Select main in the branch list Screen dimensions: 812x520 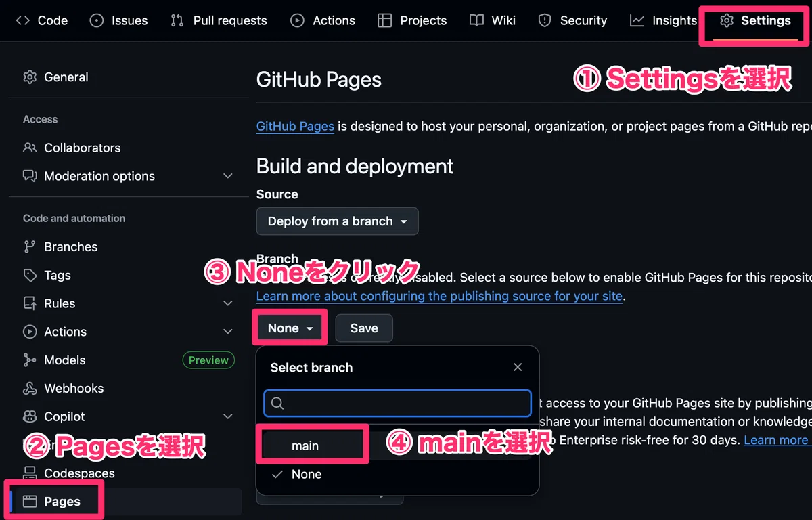tap(397, 446)
